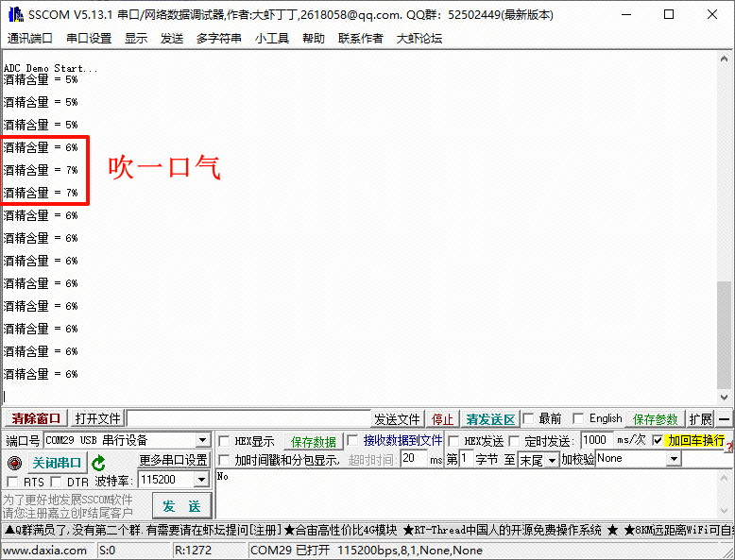The image size is (735, 560).
Task: Toggle the HEX发送 checkbox
Action: (453, 441)
